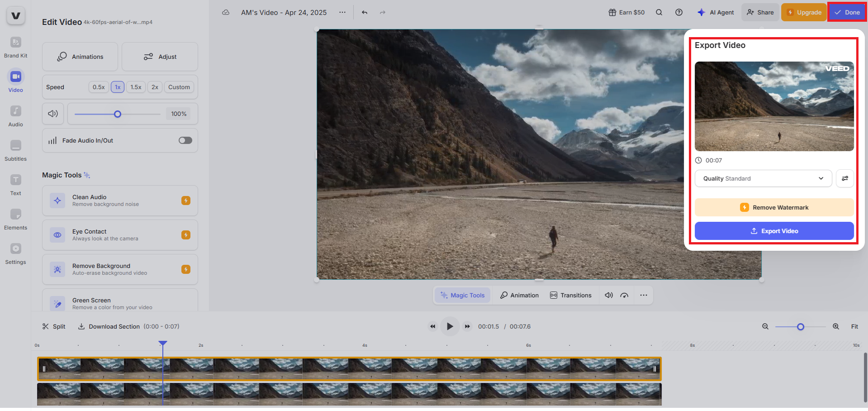Open the more options menu beside the video title
The image size is (868, 411).
[x=342, y=12]
